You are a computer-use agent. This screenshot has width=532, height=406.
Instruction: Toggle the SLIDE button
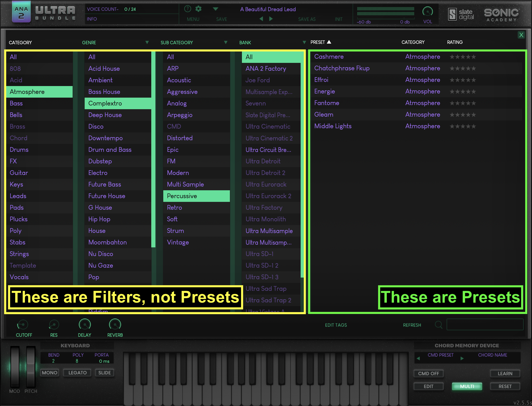(x=104, y=373)
